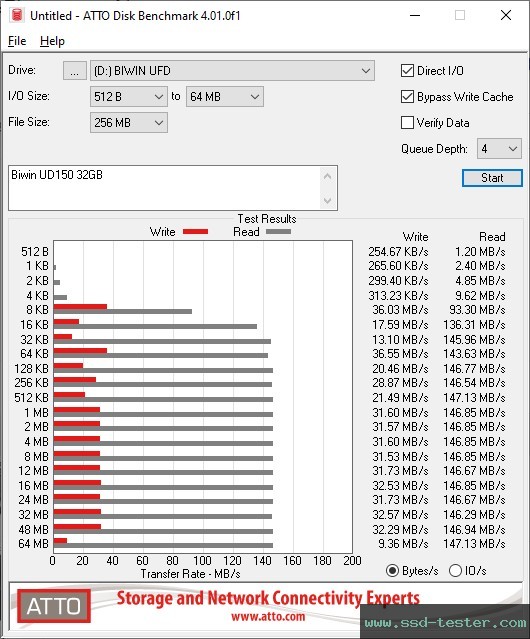Click the Transfer Rate - MB/s axis label
The image size is (530, 639).
point(190,574)
